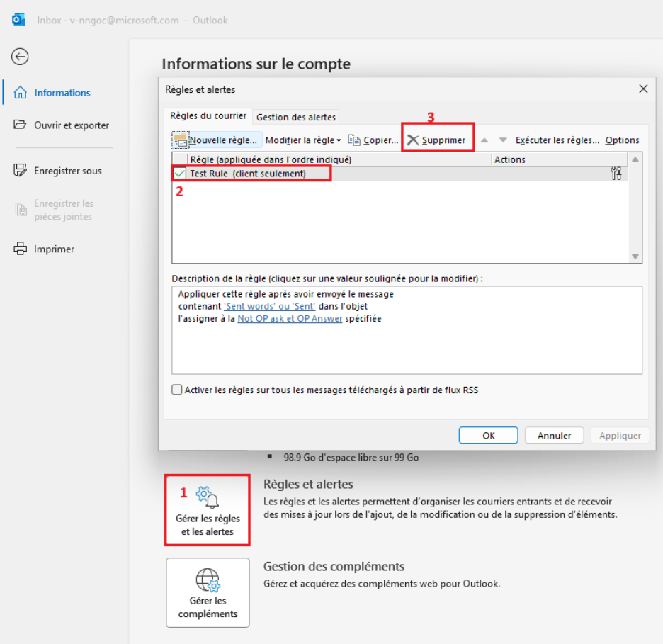Click the Supprimer X icon
This screenshot has height=644, width=663.
413,140
